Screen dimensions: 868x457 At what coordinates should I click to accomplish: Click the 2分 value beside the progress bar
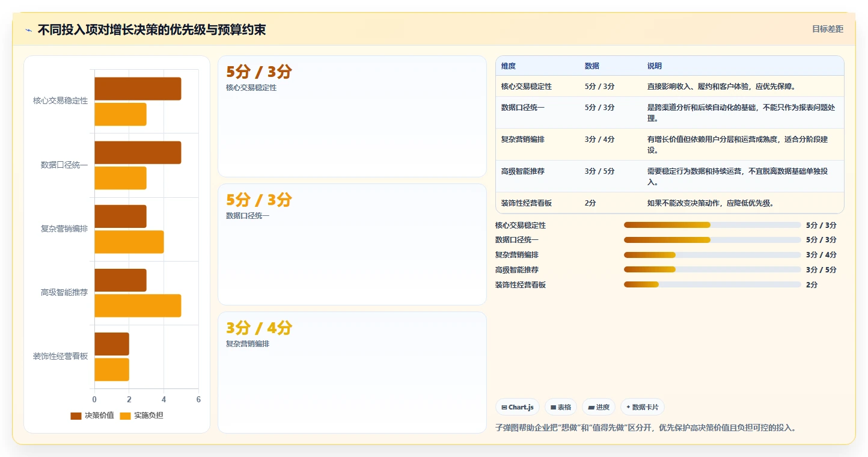[811, 284]
